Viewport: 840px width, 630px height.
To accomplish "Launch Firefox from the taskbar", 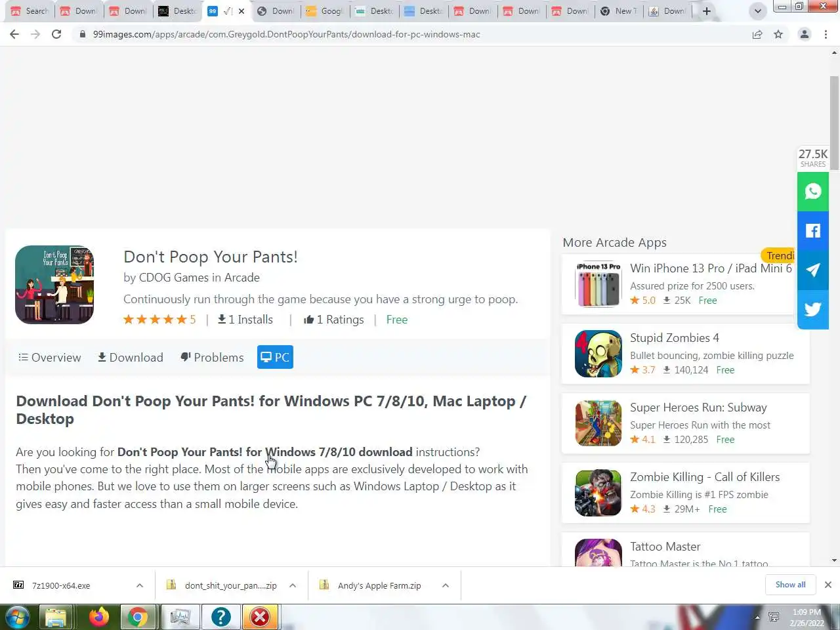I will click(x=99, y=617).
